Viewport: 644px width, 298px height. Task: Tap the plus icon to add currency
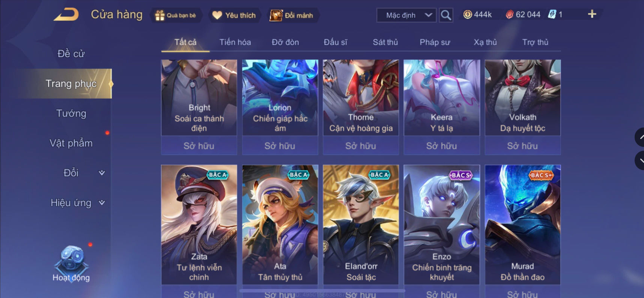click(x=592, y=14)
